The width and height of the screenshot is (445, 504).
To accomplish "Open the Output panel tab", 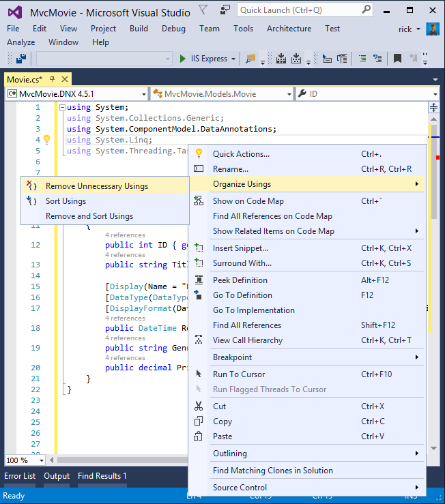I will pyautogui.click(x=57, y=476).
